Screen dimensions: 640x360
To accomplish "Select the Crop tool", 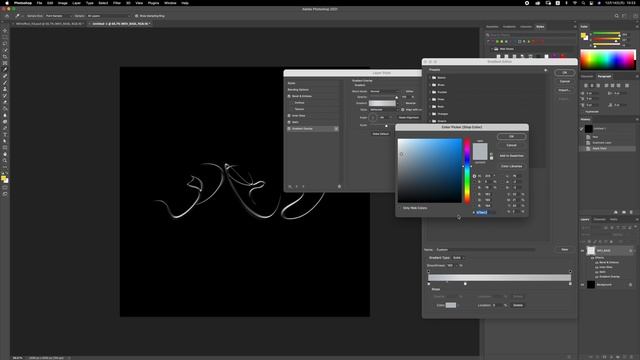I will 5,57.
